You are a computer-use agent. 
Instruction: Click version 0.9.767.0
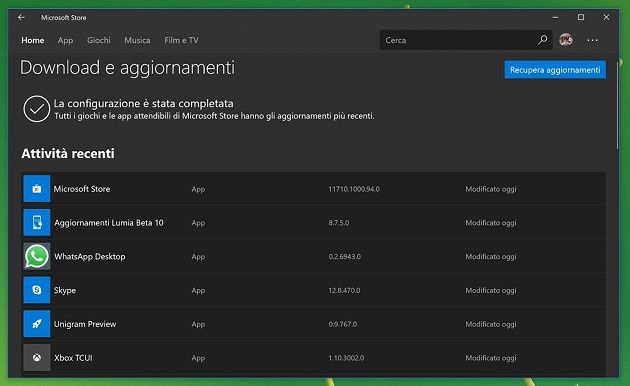(342, 324)
